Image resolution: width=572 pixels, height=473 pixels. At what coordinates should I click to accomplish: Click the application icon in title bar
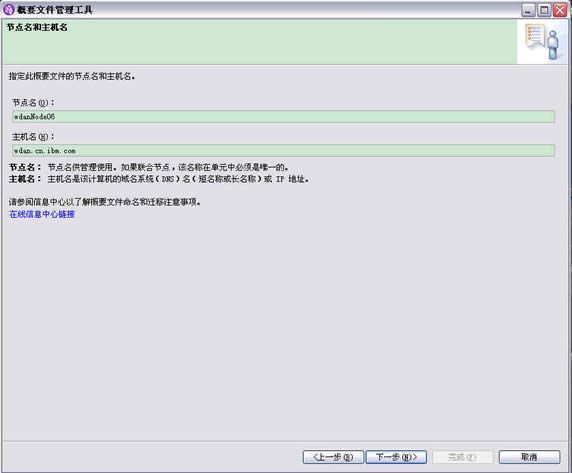8,9
